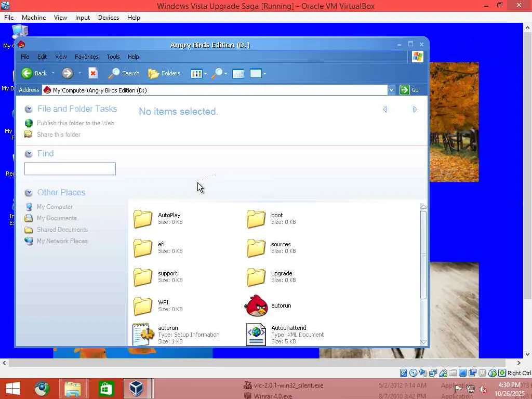The height and width of the screenshot is (399, 532).
Task: Open the Back button history dropdown arrow
Action: [x=53, y=73]
